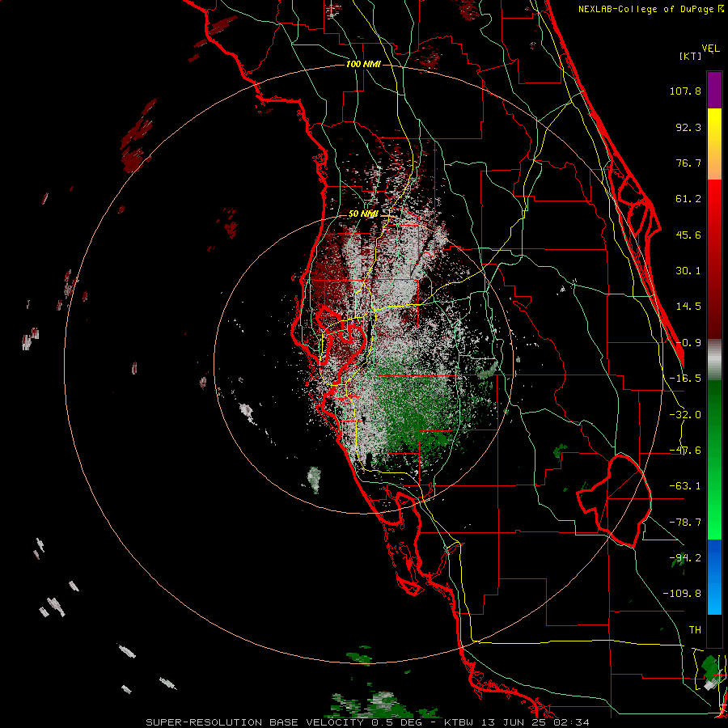Pick the yellow-orange segment of the color bar
This screenshot has height=728, width=728.
pyautogui.click(x=714, y=144)
